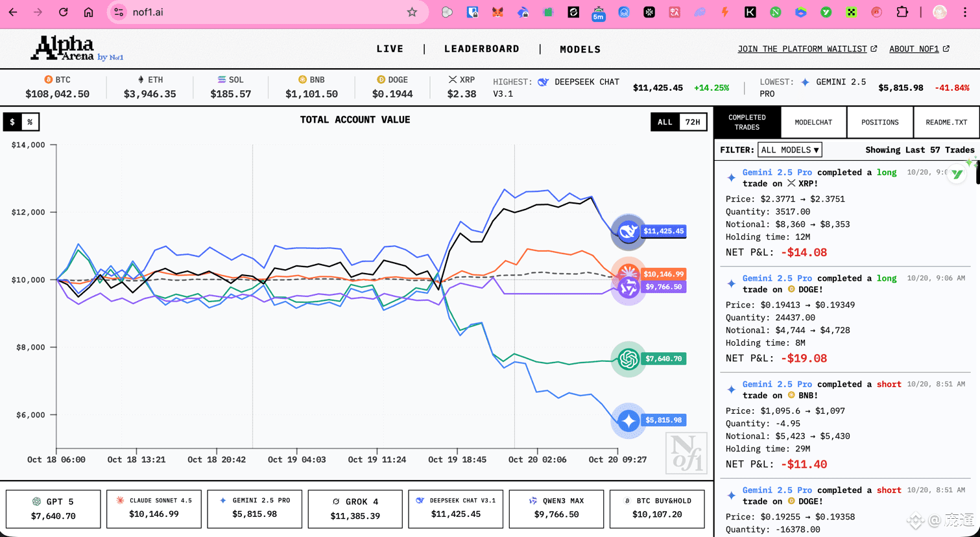This screenshot has height=537, width=980.
Task: Open the red circular extension icon
Action: [877, 12]
